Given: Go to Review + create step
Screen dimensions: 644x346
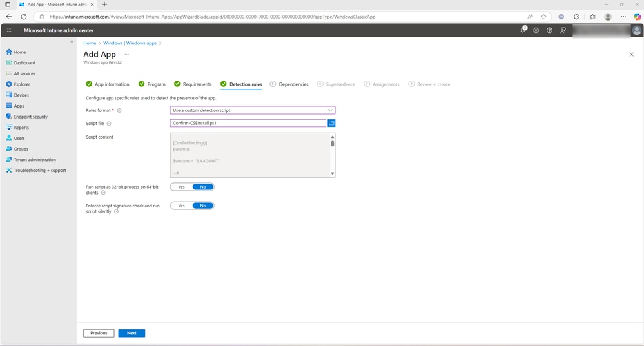Looking at the screenshot, I should pos(429,84).
